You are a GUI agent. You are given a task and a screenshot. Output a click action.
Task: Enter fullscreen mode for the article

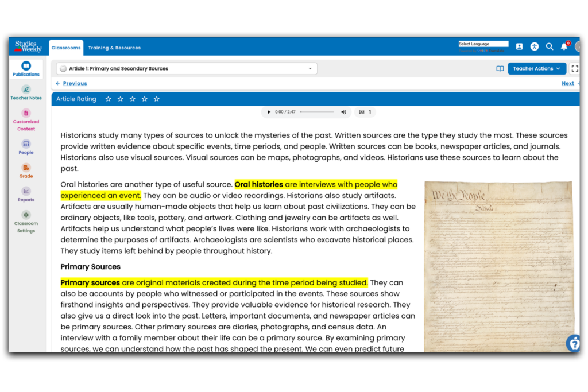[x=575, y=68]
